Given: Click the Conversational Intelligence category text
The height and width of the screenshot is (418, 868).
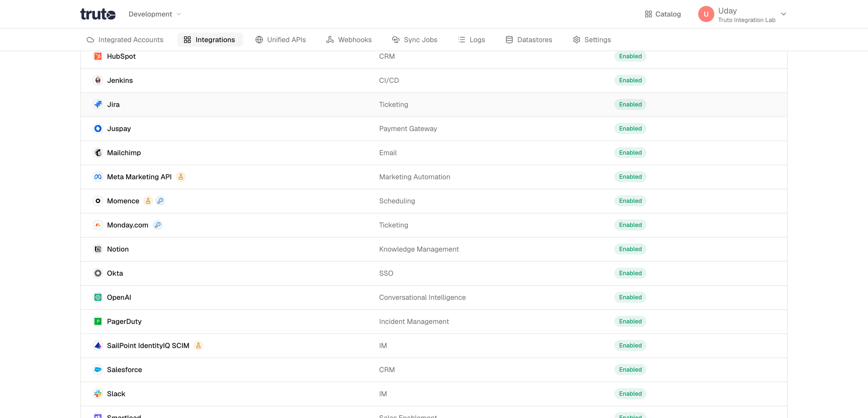Looking at the screenshot, I should [422, 297].
